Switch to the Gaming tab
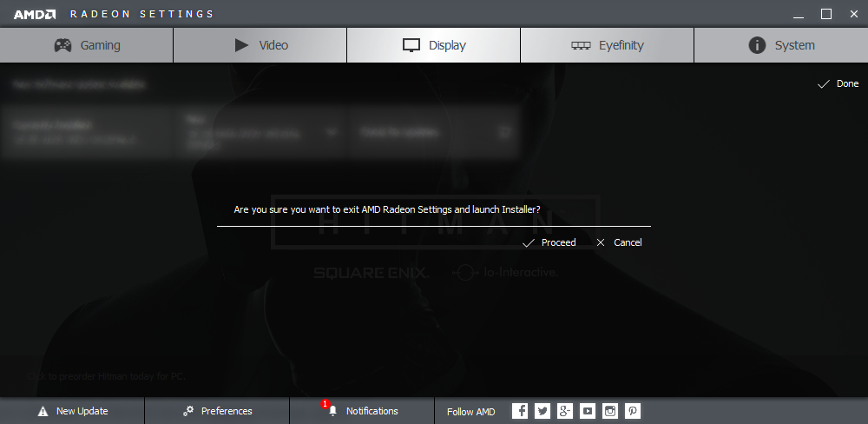The width and height of the screenshot is (868, 424). point(87,45)
